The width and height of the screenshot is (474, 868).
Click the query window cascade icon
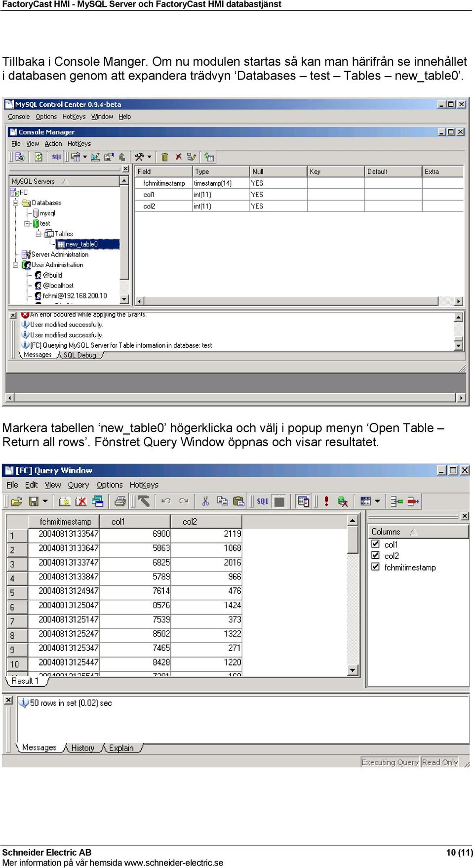[98, 501]
